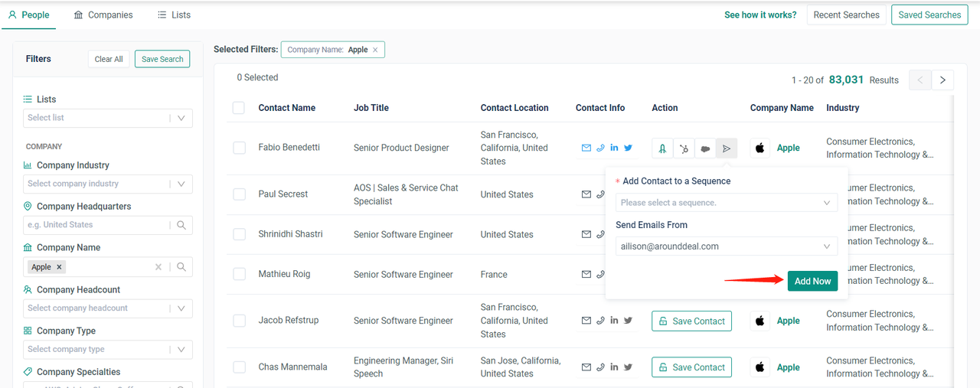Screen dimensions: 980x388
Task: Expand the Send Emails From dropdown
Action: 726,246
